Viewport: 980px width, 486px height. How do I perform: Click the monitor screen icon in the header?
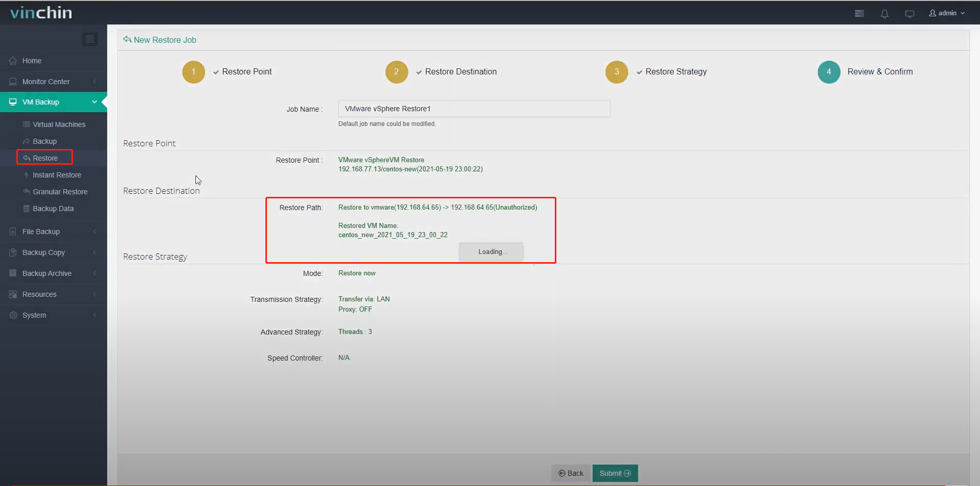click(910, 14)
